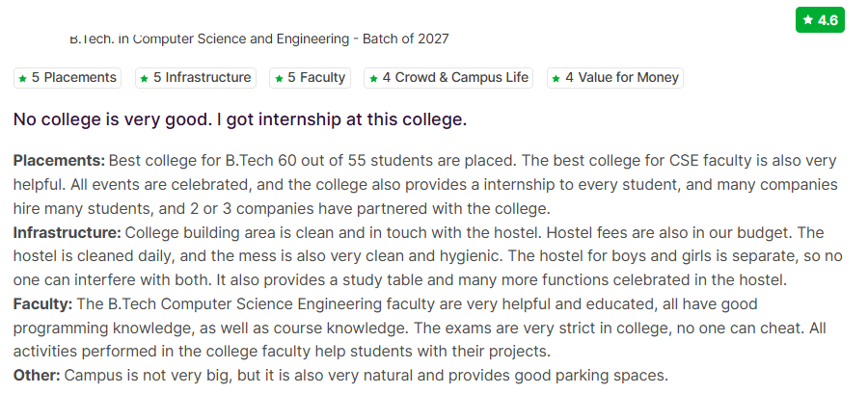Select the 5 Placements rating chip
This screenshot has width=868, height=394.
(x=68, y=78)
